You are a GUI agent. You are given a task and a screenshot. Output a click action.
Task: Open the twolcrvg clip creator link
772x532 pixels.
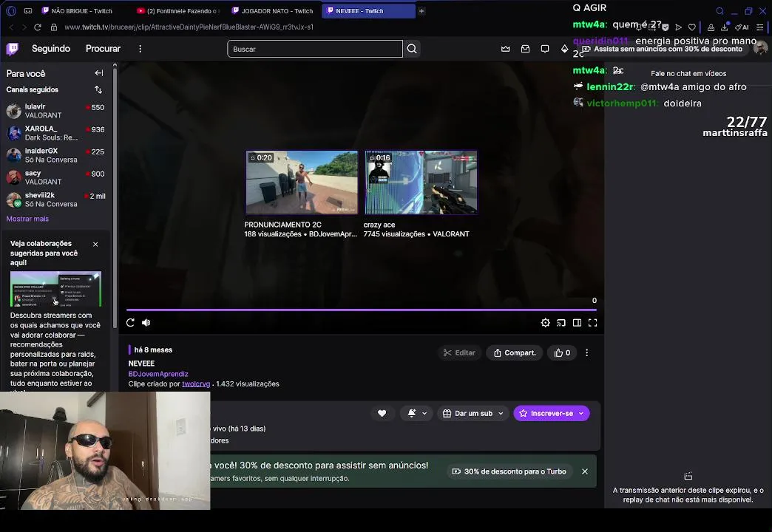pos(196,384)
